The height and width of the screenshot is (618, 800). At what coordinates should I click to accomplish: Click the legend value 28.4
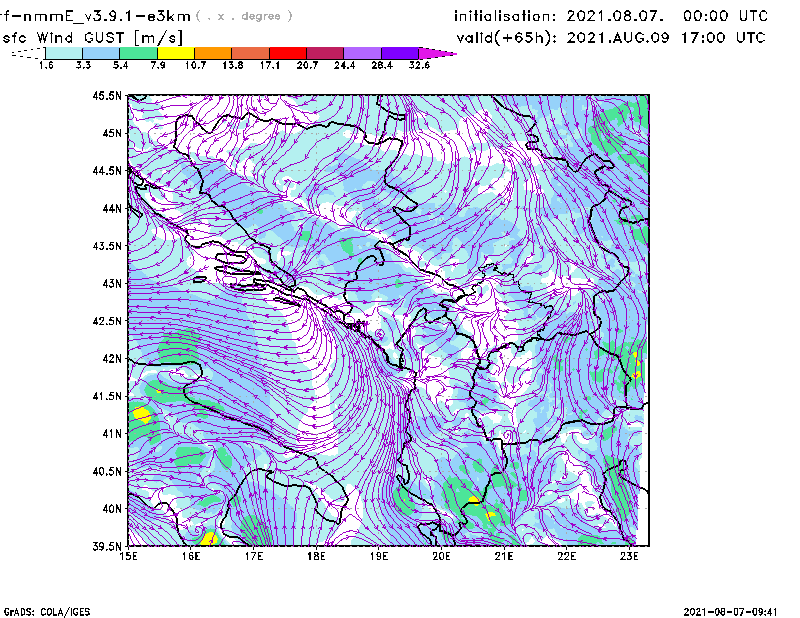pyautogui.click(x=382, y=65)
